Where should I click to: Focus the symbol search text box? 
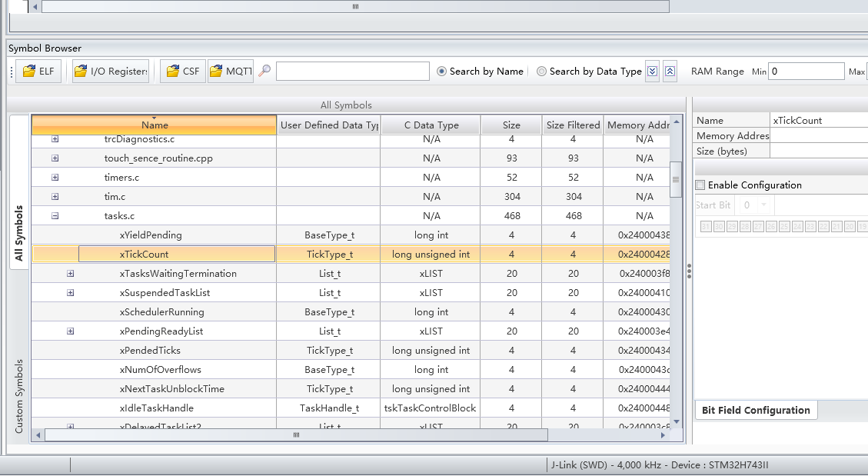pyautogui.click(x=353, y=72)
